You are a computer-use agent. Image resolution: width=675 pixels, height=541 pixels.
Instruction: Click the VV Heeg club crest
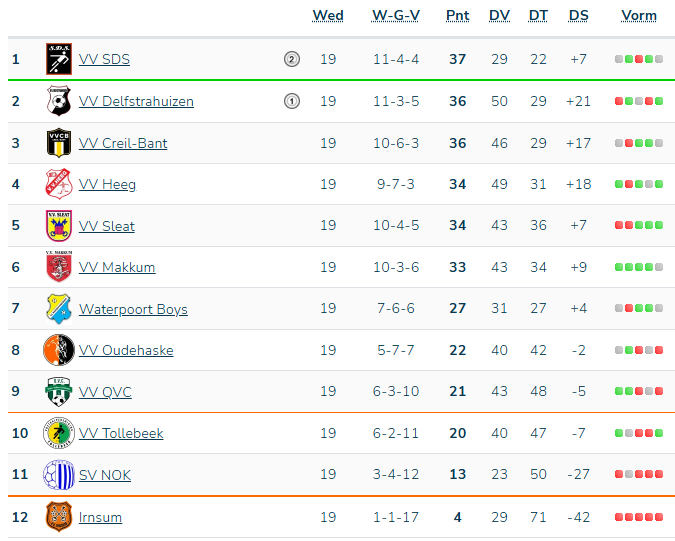click(x=59, y=184)
